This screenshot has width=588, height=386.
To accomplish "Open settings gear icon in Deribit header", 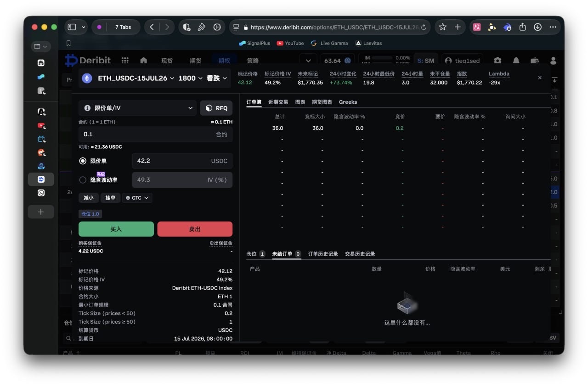I will tap(498, 61).
